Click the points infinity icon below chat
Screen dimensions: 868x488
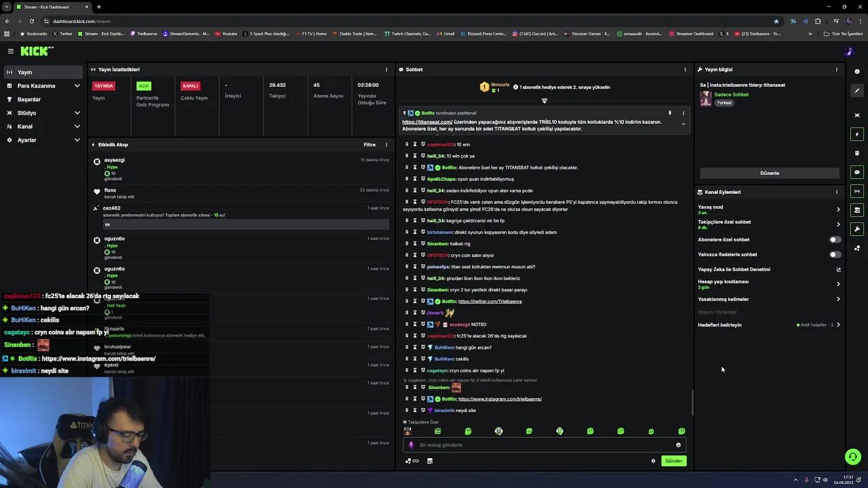click(412, 461)
